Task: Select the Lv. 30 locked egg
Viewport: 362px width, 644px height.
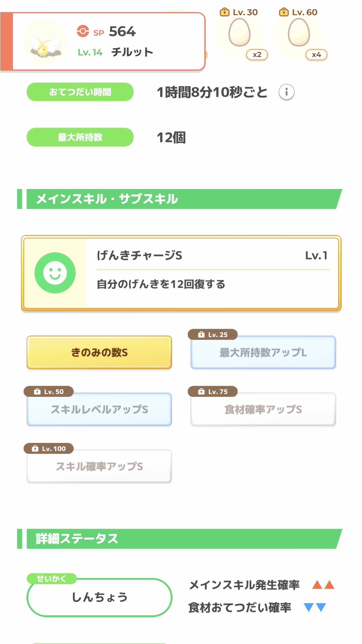Action: [x=239, y=33]
